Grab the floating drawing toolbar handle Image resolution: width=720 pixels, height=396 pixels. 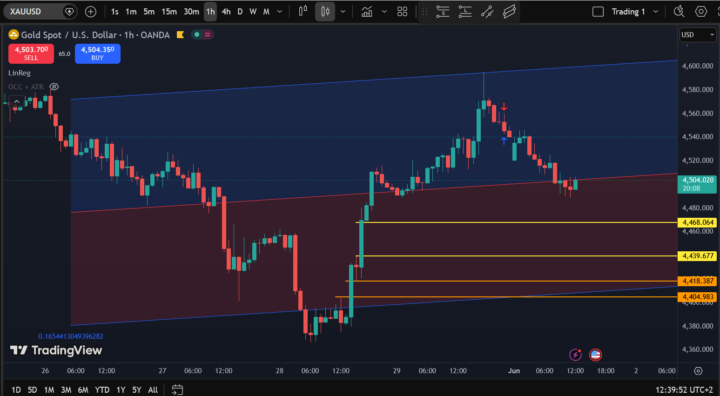click(x=425, y=12)
